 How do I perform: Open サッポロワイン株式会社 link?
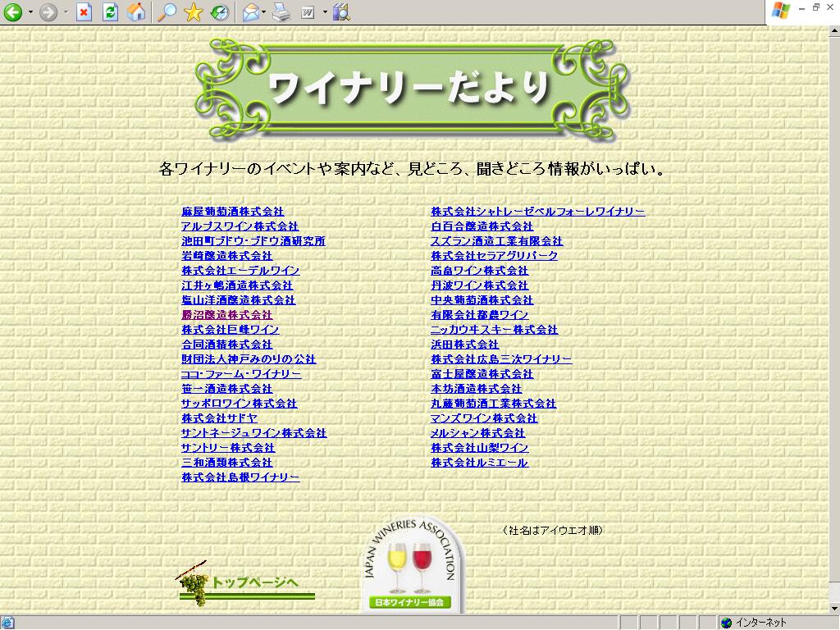click(x=240, y=404)
